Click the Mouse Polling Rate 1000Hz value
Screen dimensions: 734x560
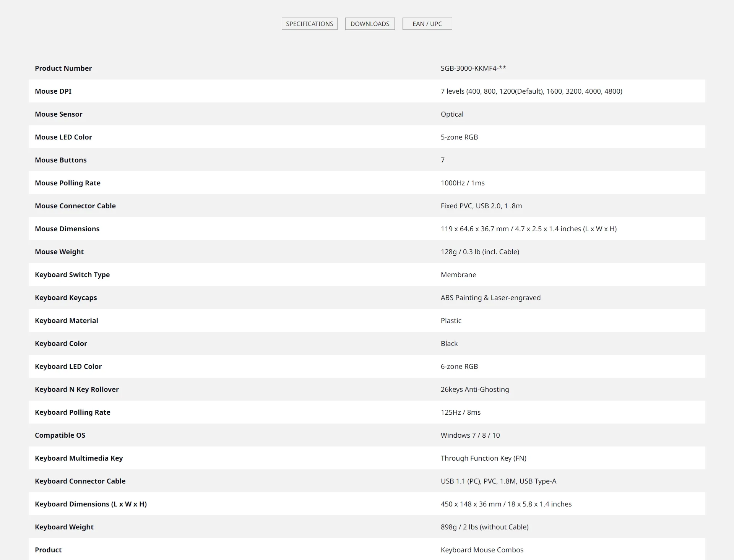click(463, 183)
